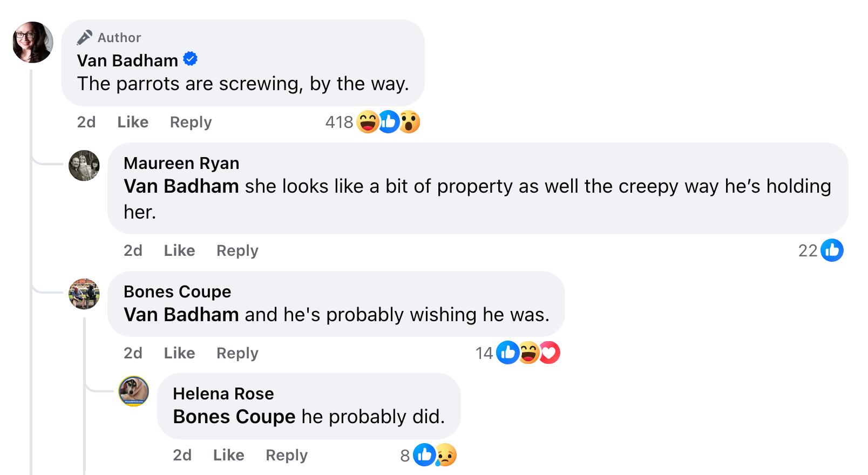Like Bones Coupe's comment
Image resolution: width=868 pixels, height=475 pixels.
[179, 354]
